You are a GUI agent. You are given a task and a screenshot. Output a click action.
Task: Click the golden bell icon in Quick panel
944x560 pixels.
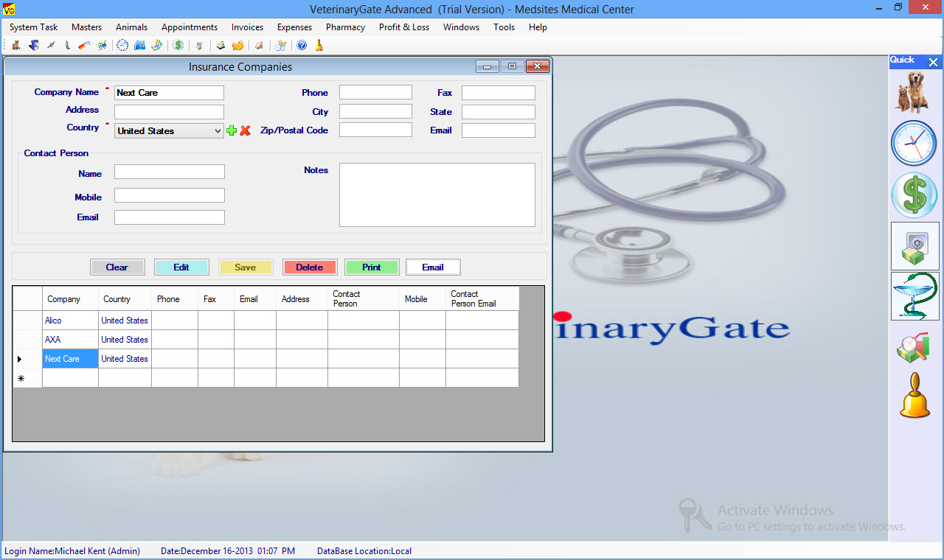pos(914,396)
